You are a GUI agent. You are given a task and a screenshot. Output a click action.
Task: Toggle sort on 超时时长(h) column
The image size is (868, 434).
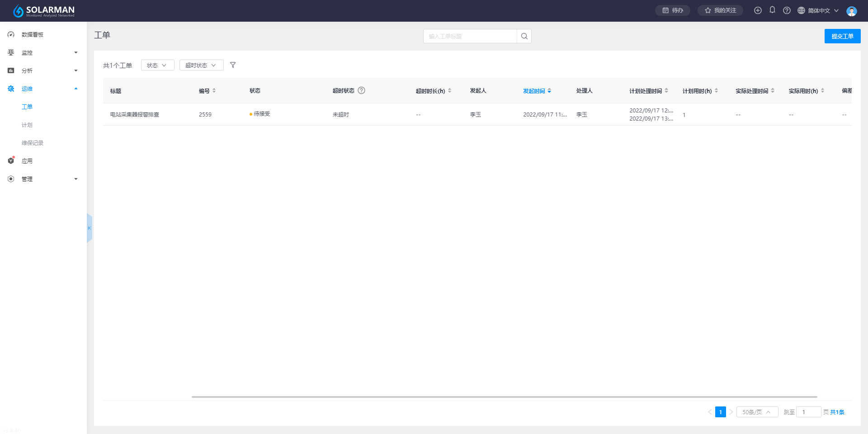click(x=449, y=91)
